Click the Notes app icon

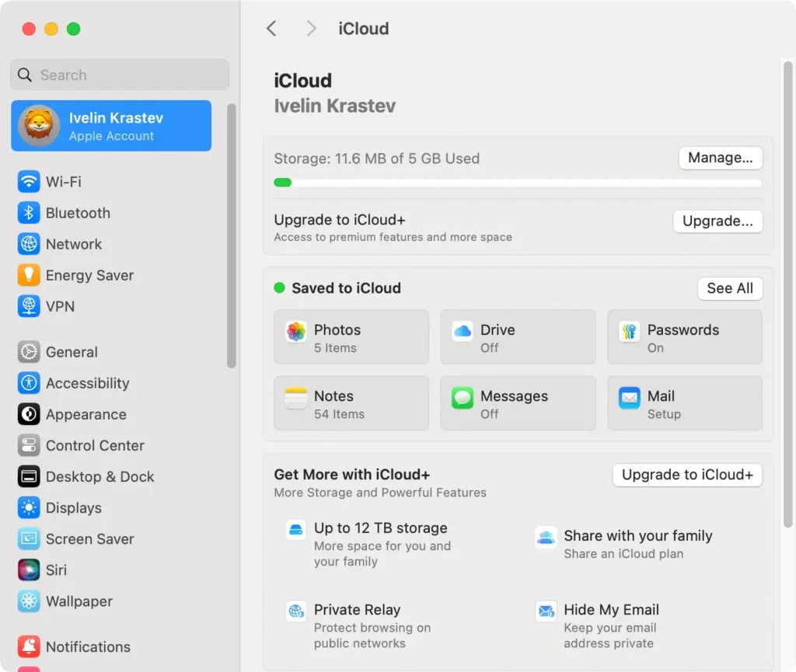(x=296, y=398)
